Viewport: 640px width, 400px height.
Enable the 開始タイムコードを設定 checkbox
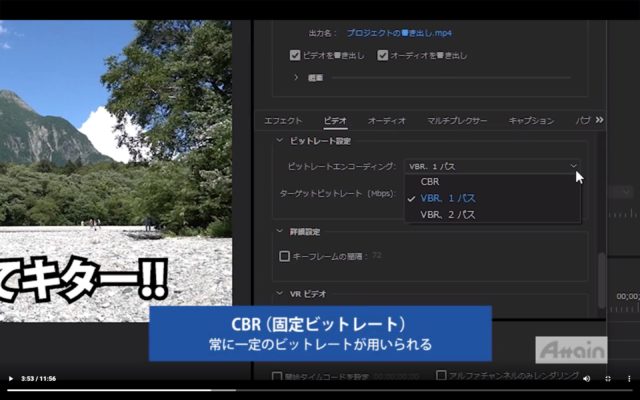pos(277,376)
